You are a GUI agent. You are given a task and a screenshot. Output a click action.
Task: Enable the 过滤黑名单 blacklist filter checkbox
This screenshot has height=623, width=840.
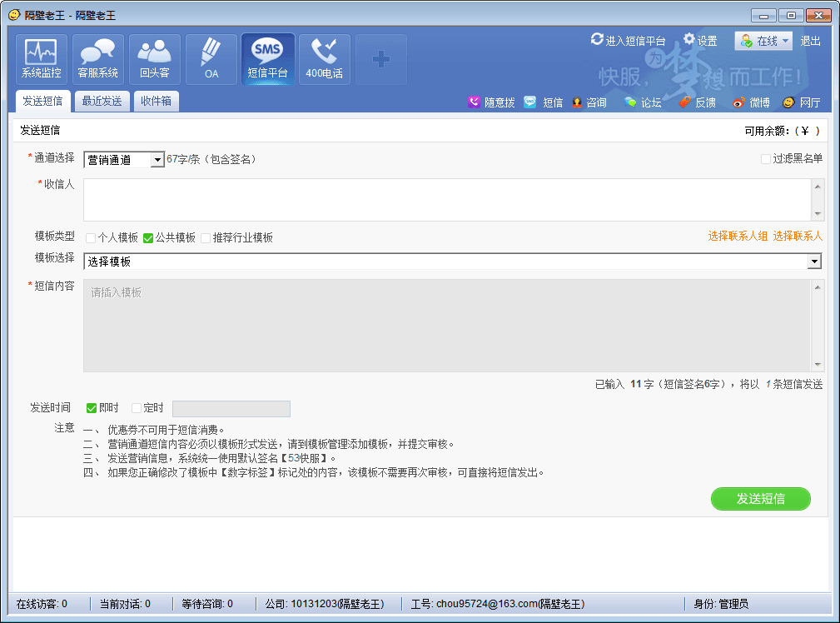tap(766, 159)
